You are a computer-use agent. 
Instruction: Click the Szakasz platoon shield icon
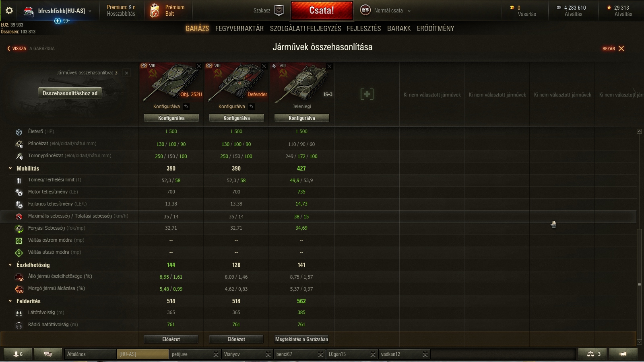pyautogui.click(x=279, y=11)
